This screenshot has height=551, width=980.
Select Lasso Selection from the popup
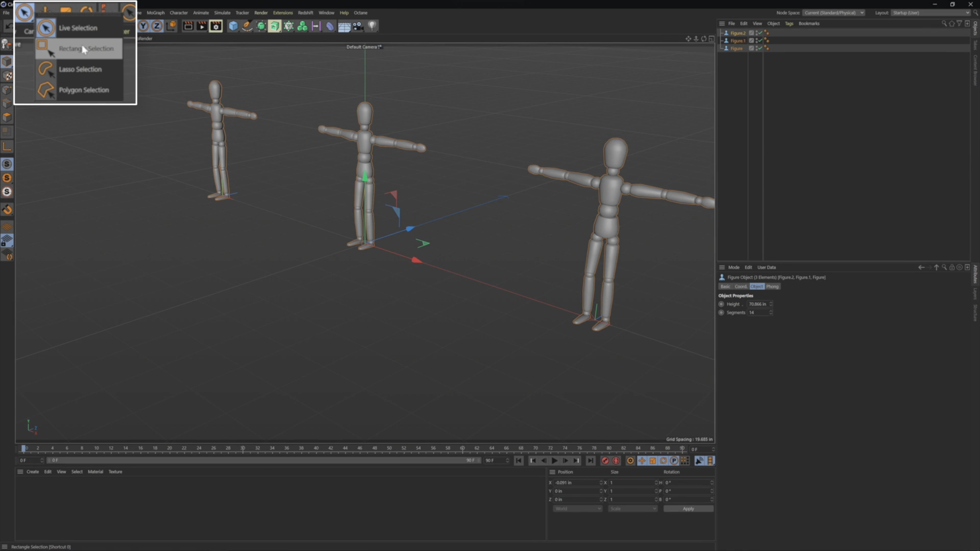pyautogui.click(x=79, y=69)
